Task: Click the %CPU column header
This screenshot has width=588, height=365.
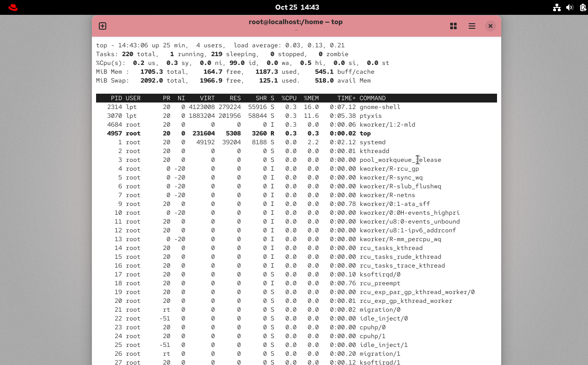Action: [289, 98]
